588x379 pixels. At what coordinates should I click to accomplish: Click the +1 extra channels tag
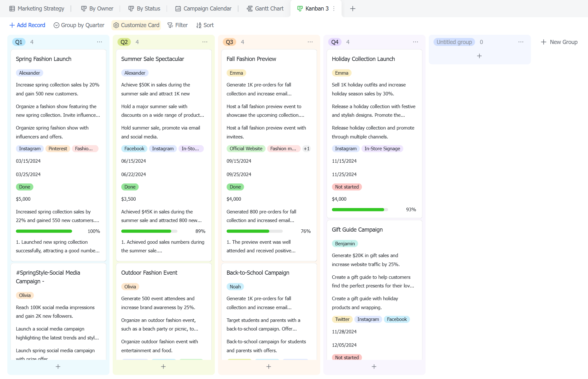(306, 149)
